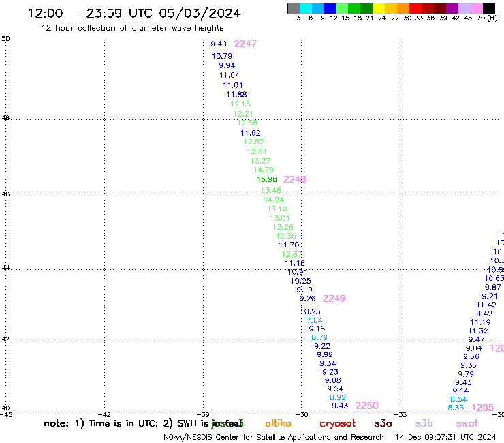Click the green reading 14.24
This screenshot has height=443, width=504.
tap(274, 200)
